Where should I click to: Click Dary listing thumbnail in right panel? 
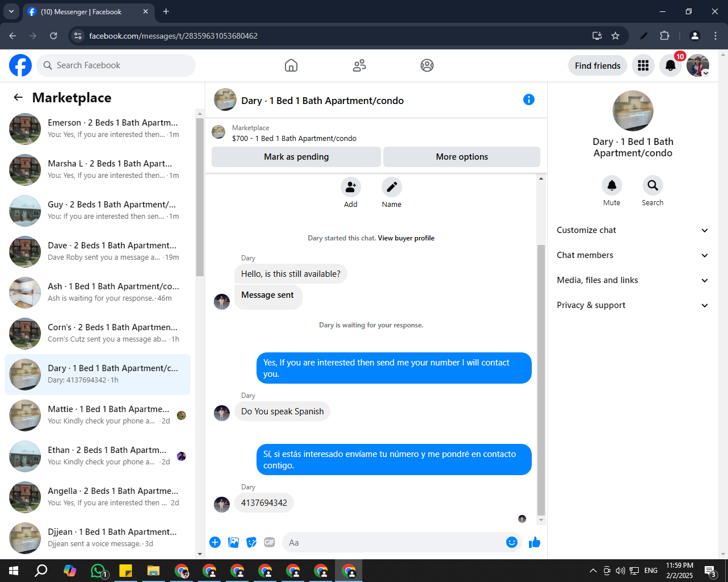tap(633, 111)
